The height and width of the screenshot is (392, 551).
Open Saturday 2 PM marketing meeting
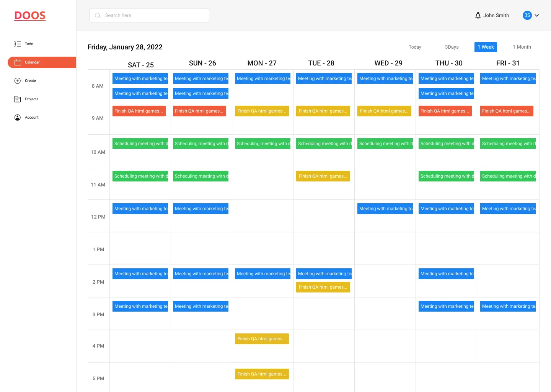140,274
